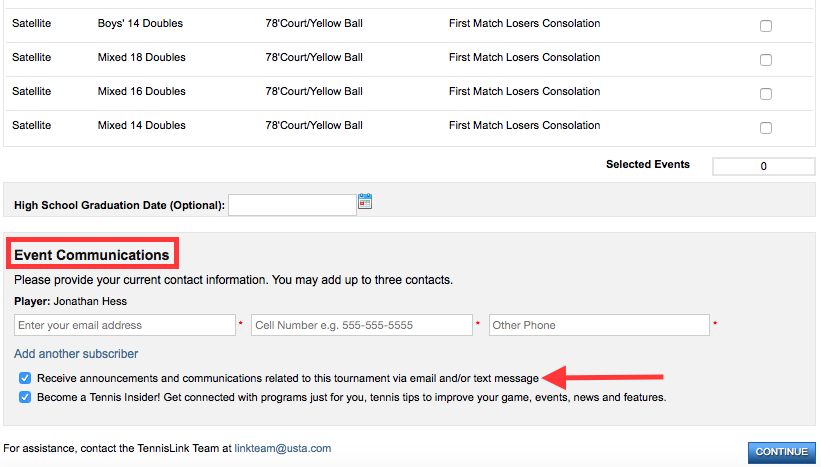Click the CONTINUE button

point(781,452)
